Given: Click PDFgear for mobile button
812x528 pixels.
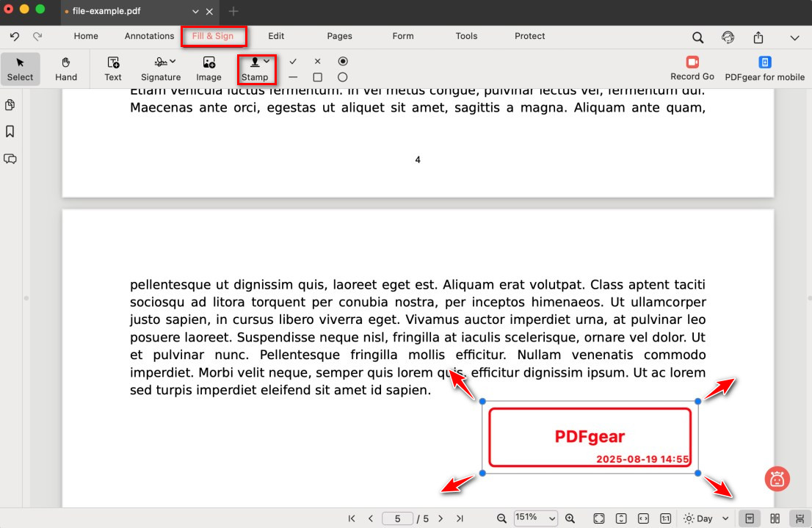Looking at the screenshot, I should (x=764, y=68).
